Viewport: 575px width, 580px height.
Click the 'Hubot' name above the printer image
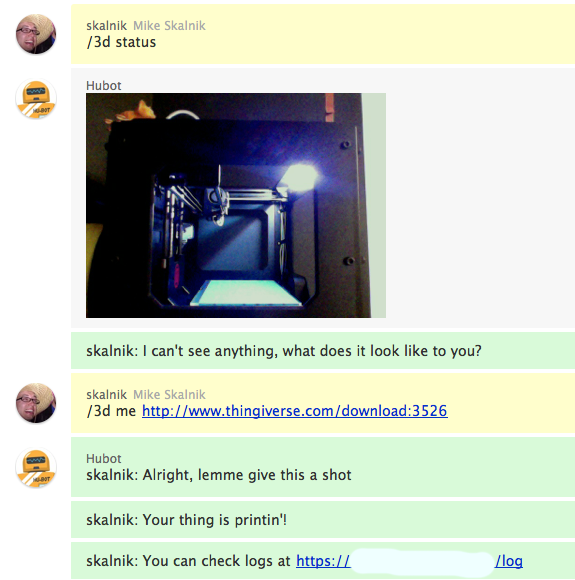point(104,85)
